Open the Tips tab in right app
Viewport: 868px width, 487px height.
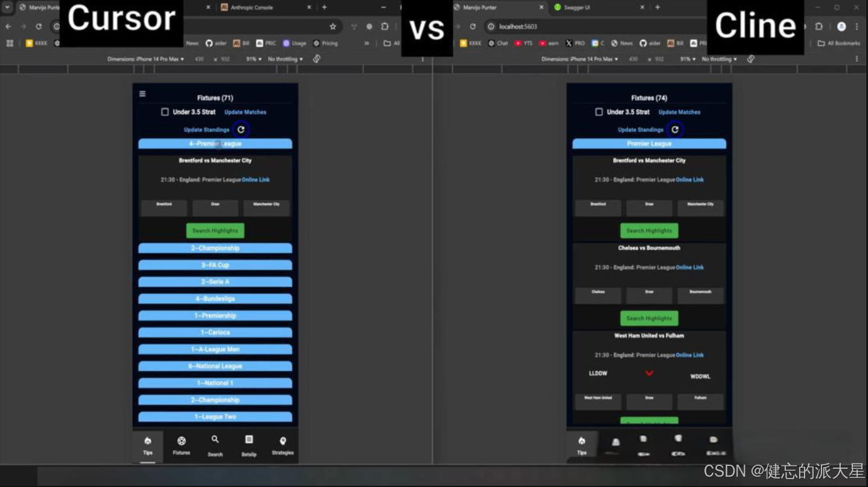pos(582,445)
